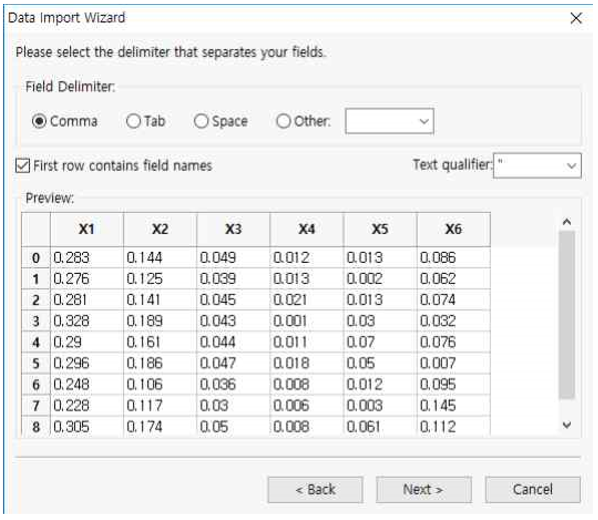Screen dimensions: 598x520
Task: Select the X4 column header
Action: pyautogui.click(x=307, y=229)
